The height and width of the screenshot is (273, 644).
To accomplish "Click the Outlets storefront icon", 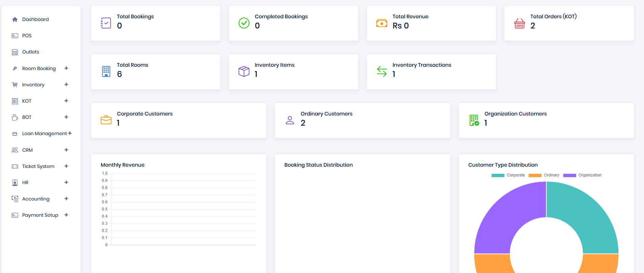I will pyautogui.click(x=15, y=52).
